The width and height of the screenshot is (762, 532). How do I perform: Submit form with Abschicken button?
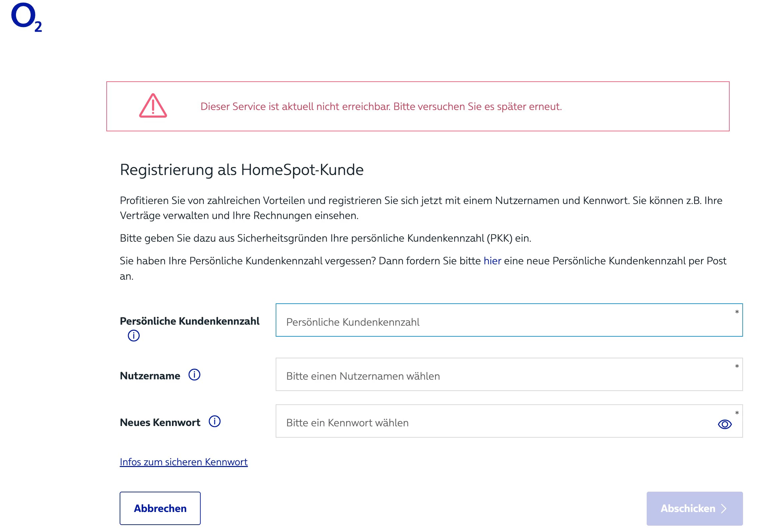[694, 508]
